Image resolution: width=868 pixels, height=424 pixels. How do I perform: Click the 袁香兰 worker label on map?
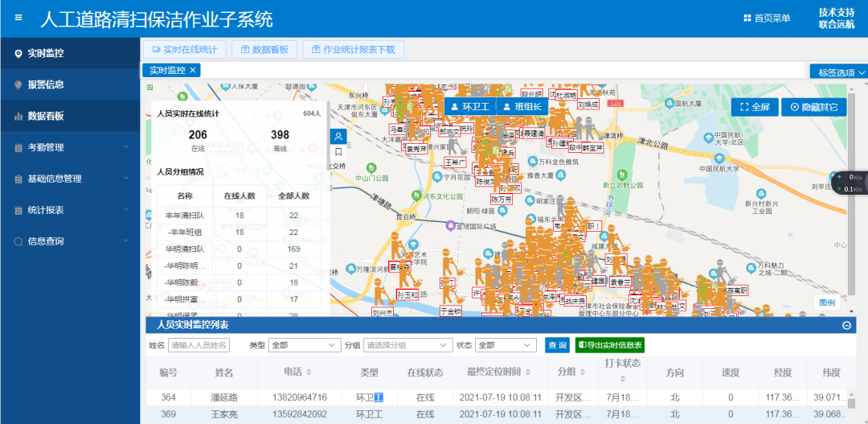point(621,281)
